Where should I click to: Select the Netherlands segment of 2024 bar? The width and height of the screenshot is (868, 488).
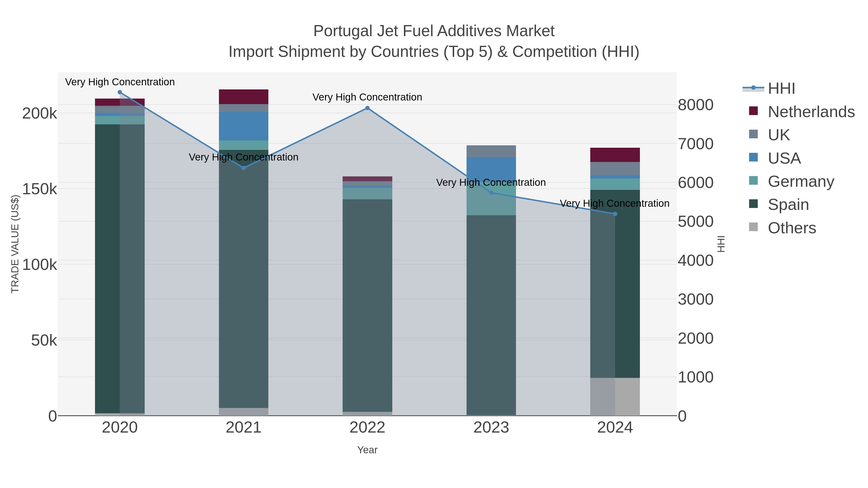pos(615,155)
